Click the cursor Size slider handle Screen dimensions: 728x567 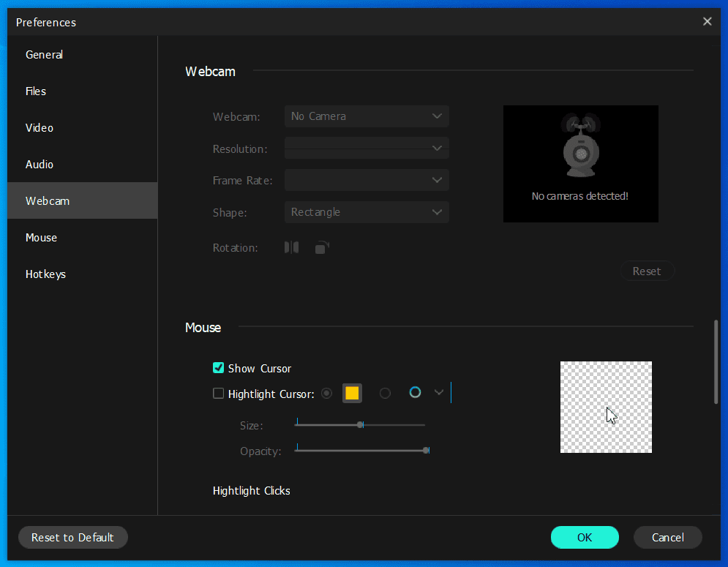pos(360,424)
